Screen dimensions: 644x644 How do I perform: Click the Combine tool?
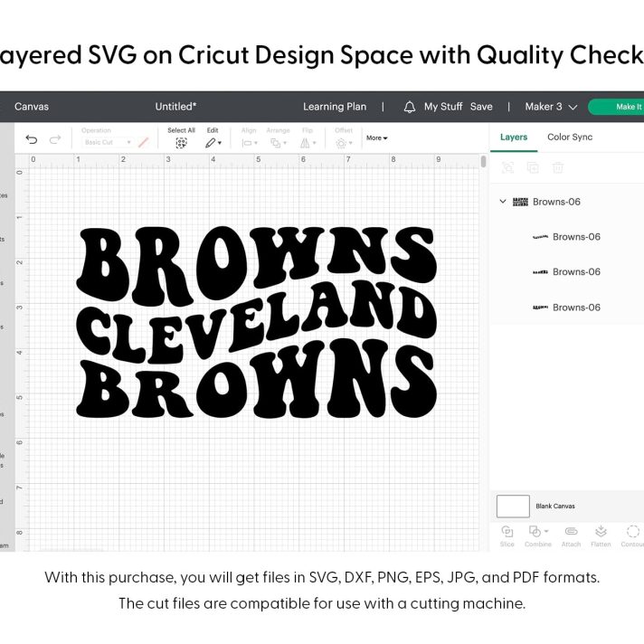pyautogui.click(x=537, y=536)
